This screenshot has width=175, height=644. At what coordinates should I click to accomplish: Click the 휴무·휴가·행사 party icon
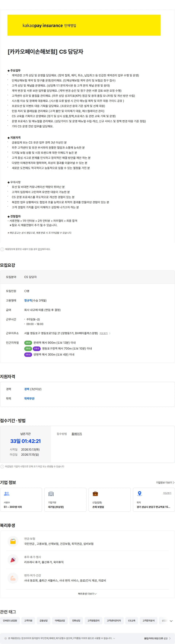click(13, 560)
